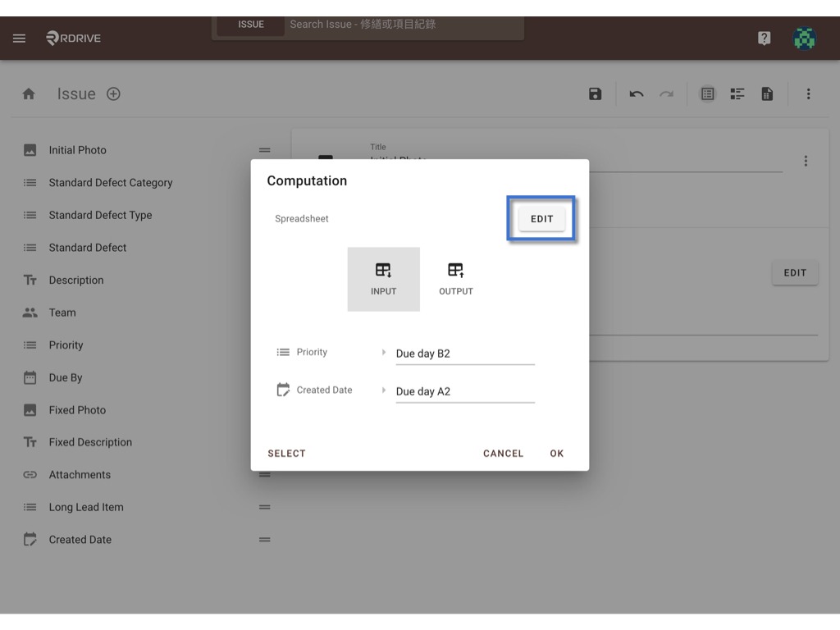Open the toolbar three-dot overflow menu

[x=808, y=94]
